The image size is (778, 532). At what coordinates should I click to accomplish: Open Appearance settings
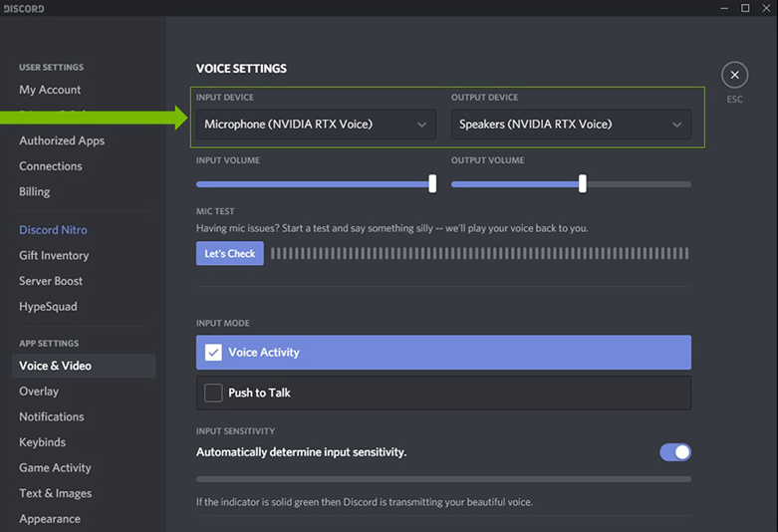50,519
